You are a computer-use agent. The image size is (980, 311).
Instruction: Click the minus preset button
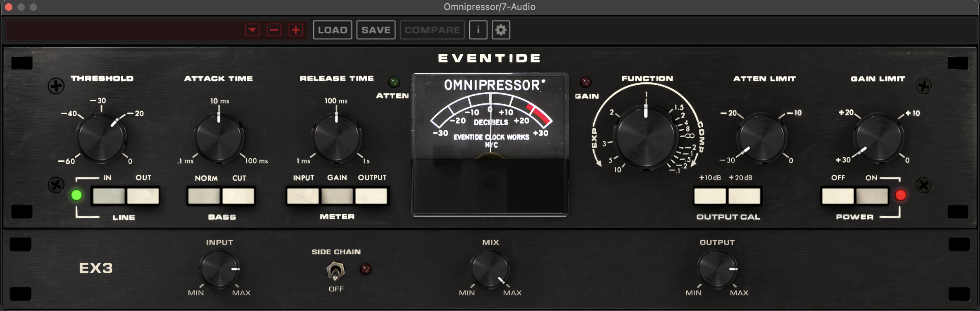click(x=274, y=30)
